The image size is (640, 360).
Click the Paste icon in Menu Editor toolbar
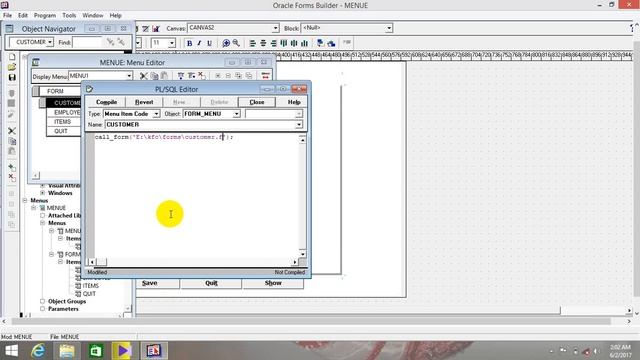(x=164, y=76)
